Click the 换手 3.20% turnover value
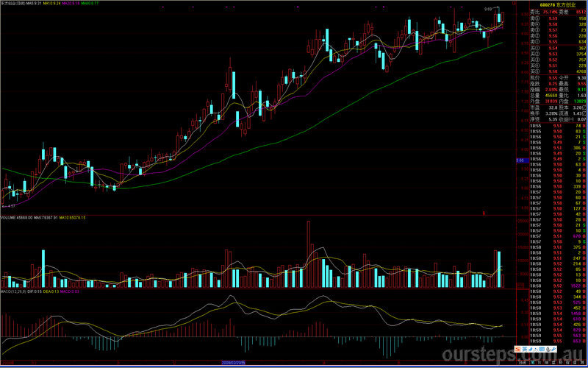This screenshot has width=588, height=368. point(552,113)
